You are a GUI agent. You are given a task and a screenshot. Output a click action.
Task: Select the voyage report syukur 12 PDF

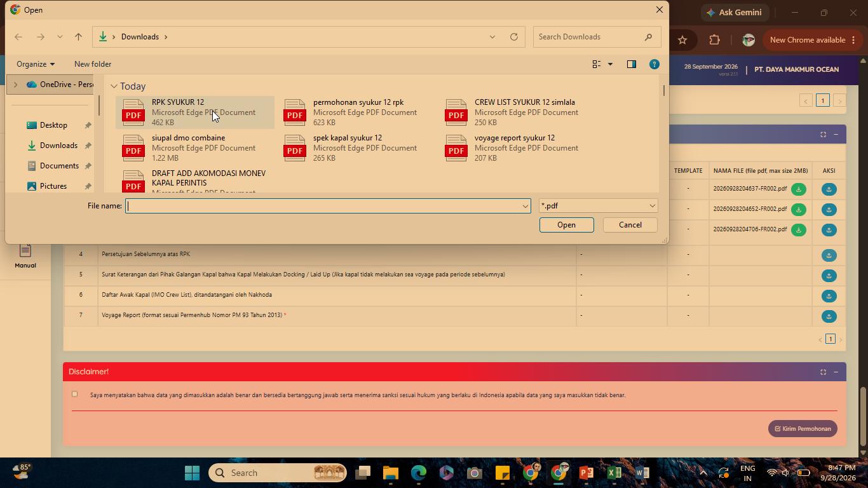[x=515, y=147]
